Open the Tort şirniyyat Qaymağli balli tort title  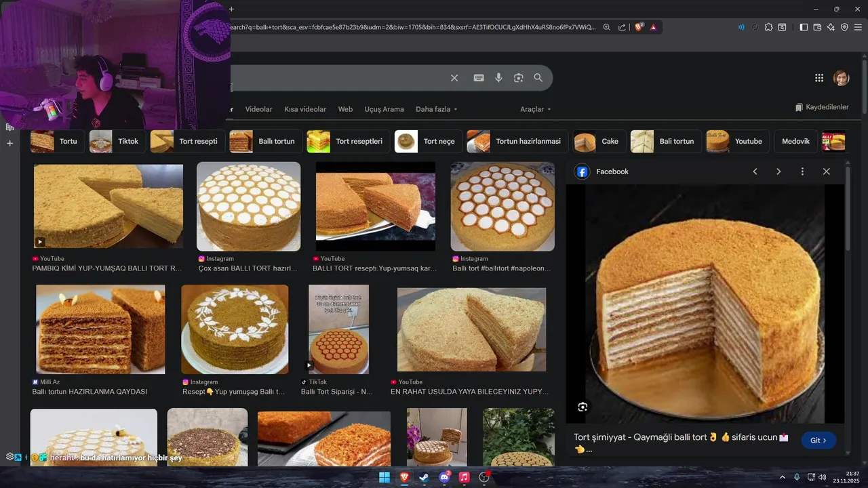[681, 443]
